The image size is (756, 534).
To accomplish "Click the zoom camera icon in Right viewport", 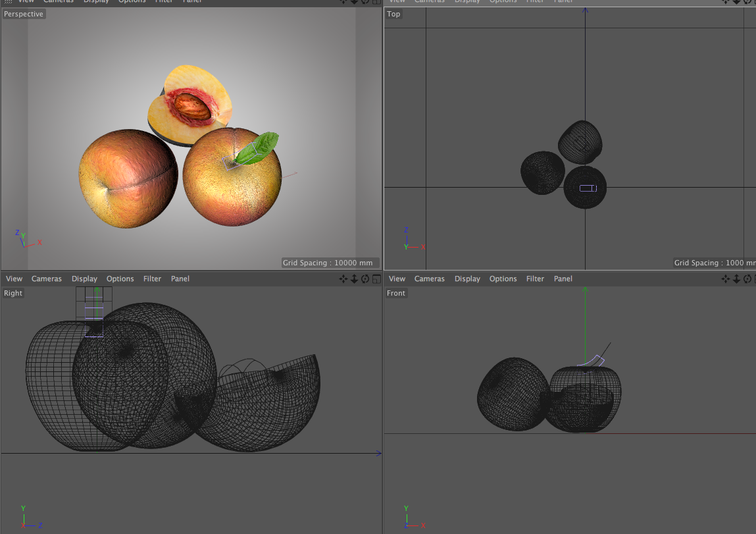I will pyautogui.click(x=354, y=279).
